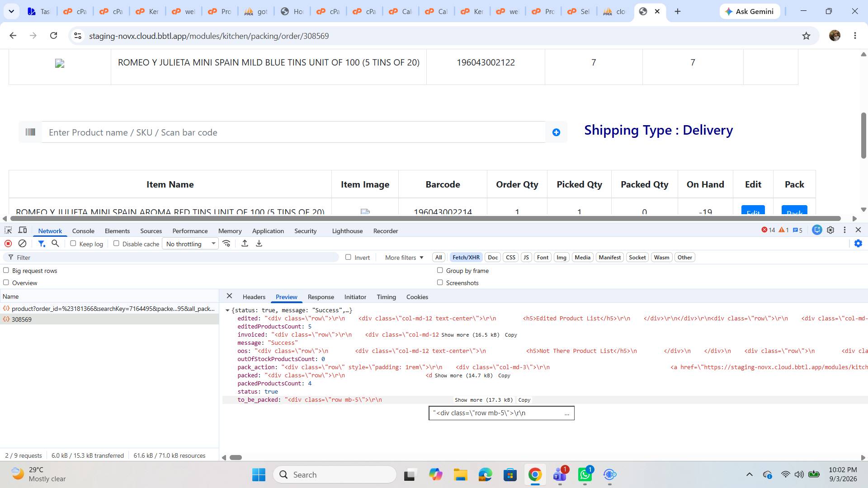Clear the network log
The height and width of the screenshot is (488, 868).
(22, 244)
